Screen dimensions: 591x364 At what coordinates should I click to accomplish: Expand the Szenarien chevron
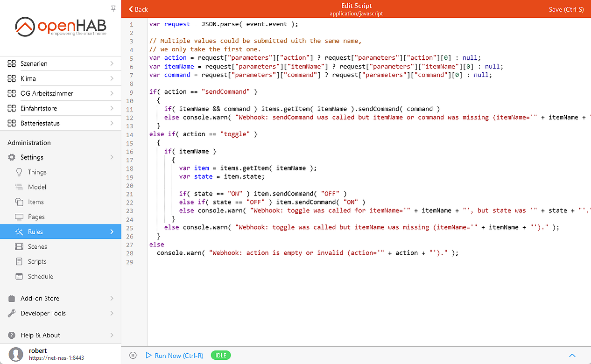click(x=112, y=63)
